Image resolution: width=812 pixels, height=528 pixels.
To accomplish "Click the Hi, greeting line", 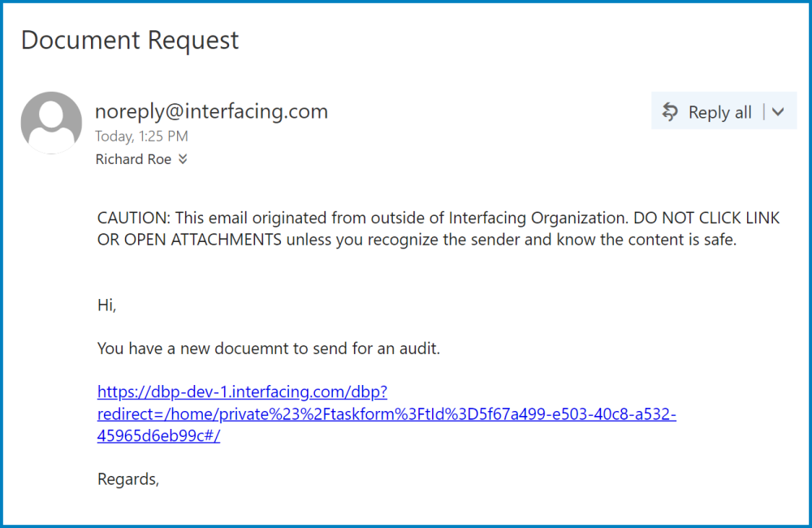I will [107, 305].
